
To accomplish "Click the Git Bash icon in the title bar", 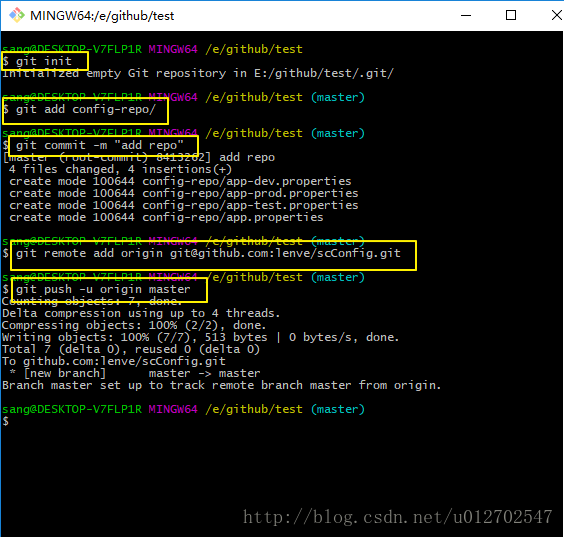I will pos(17,15).
